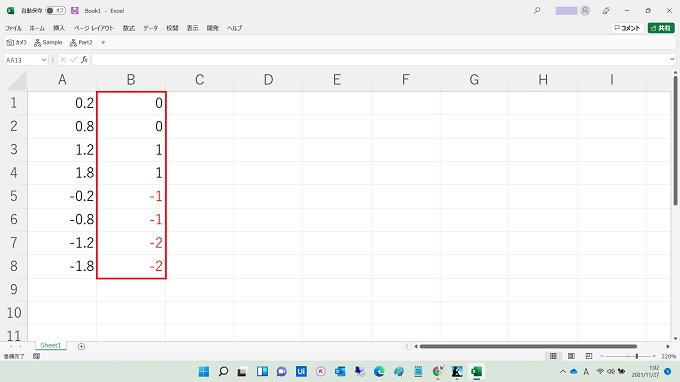Click the Camera tool in quick toolbar
The image size is (680, 382).
[16, 42]
